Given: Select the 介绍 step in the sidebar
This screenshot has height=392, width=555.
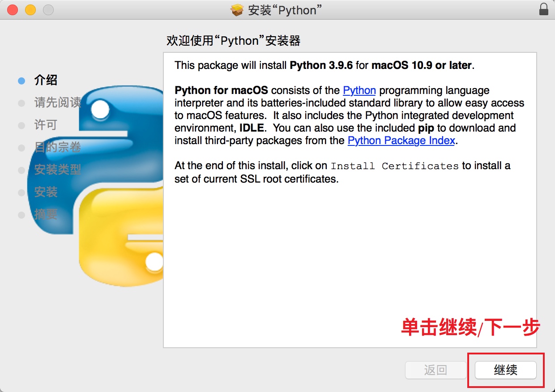Looking at the screenshot, I should click(x=46, y=81).
